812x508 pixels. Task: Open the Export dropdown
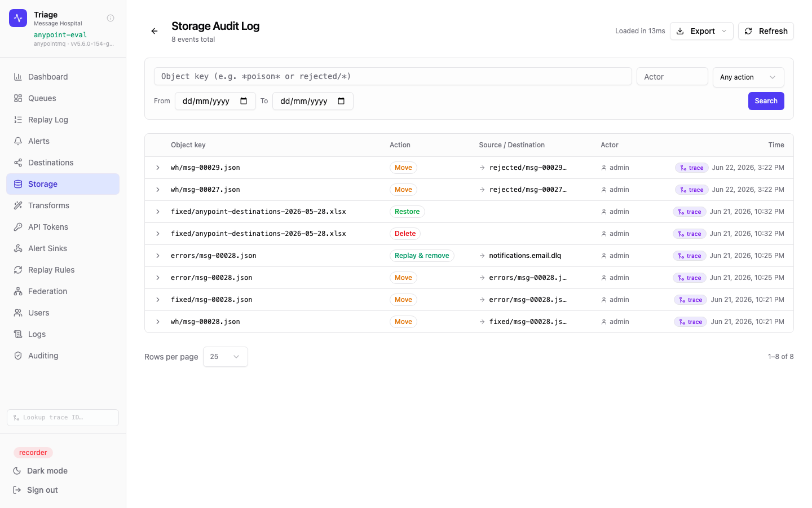click(x=701, y=31)
